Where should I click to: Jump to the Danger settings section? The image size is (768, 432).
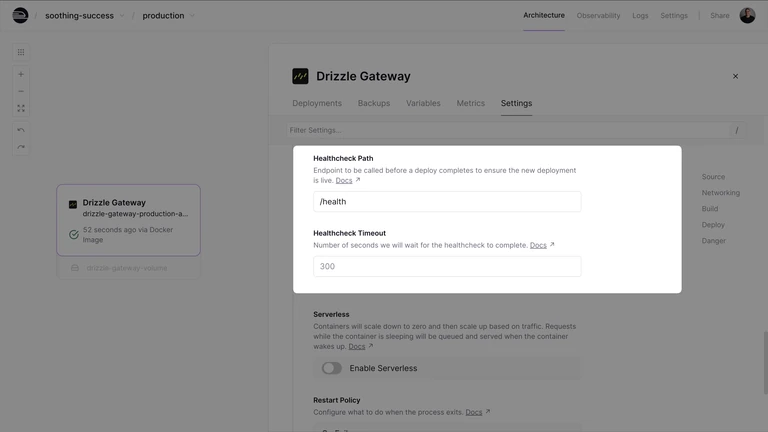(x=714, y=241)
